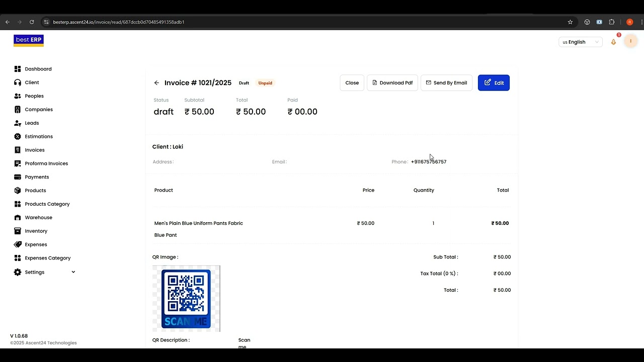
Task: Click the Quantity column header
Action: pos(424,190)
